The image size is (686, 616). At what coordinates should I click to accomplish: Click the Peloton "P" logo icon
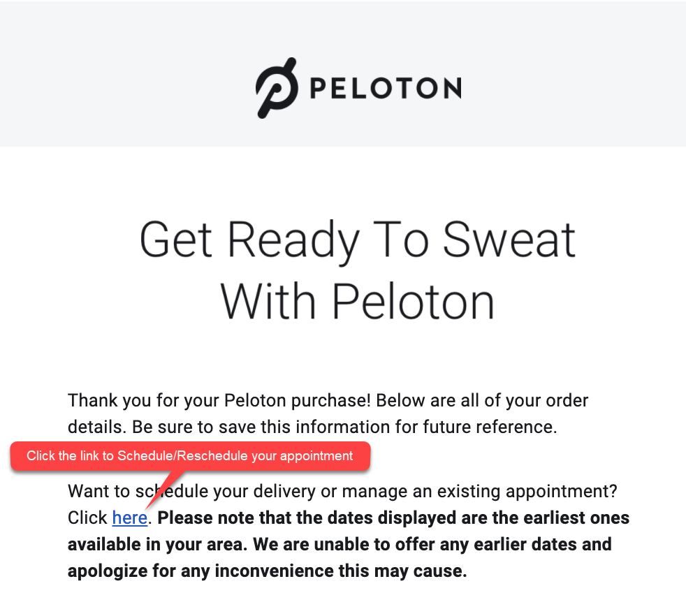[277, 88]
